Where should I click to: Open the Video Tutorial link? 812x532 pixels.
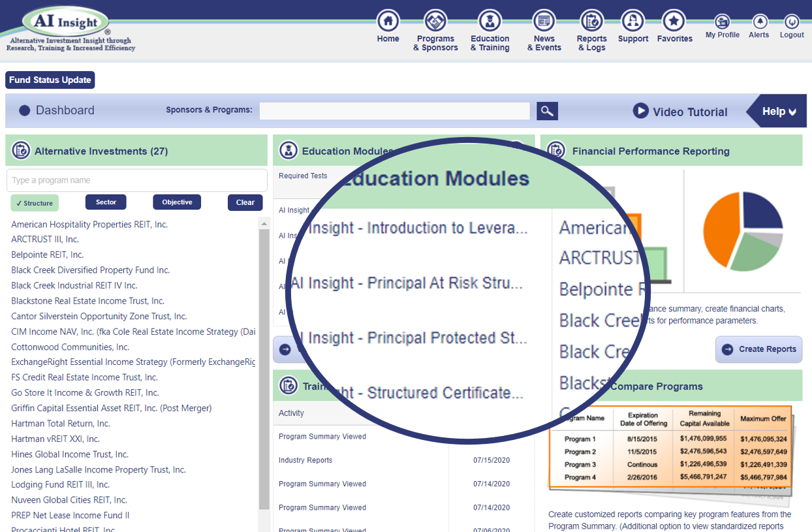[690, 112]
